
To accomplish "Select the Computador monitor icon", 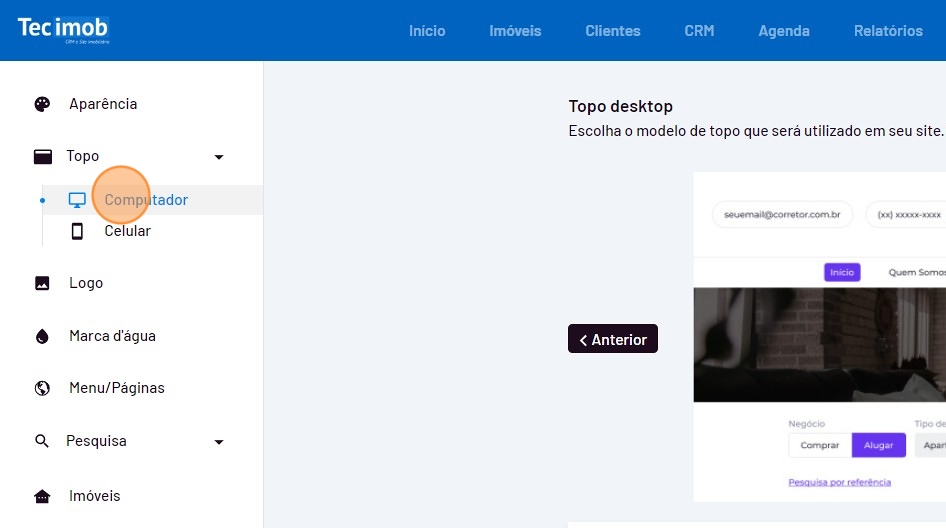I will pyautogui.click(x=77, y=200).
